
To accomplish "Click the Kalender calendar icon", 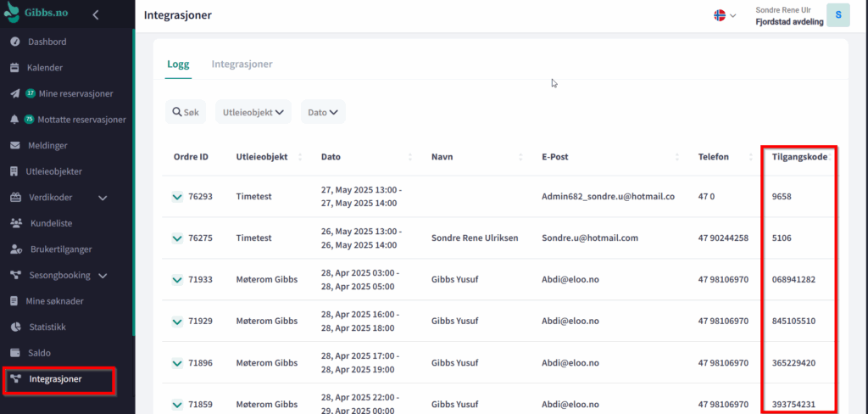I will click(14, 68).
